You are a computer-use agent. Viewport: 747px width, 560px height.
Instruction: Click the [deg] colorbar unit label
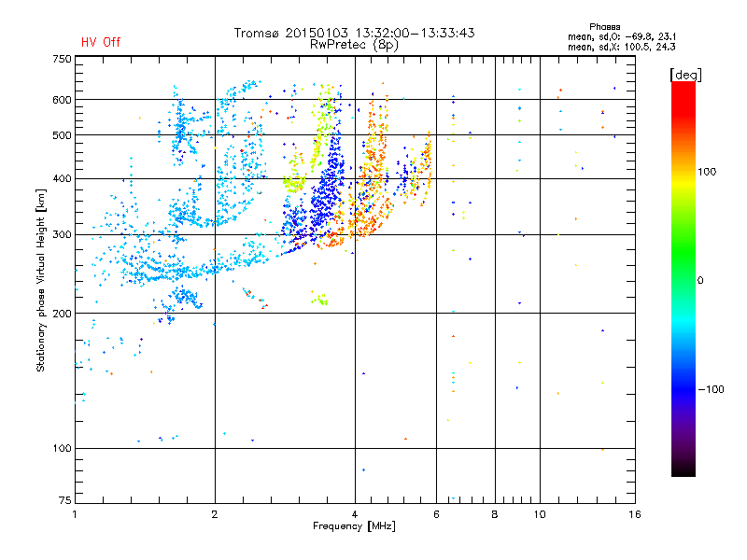pyautogui.click(x=685, y=75)
